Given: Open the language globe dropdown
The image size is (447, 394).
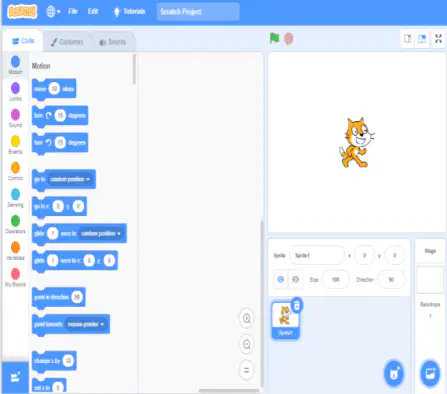Looking at the screenshot, I should coord(53,12).
